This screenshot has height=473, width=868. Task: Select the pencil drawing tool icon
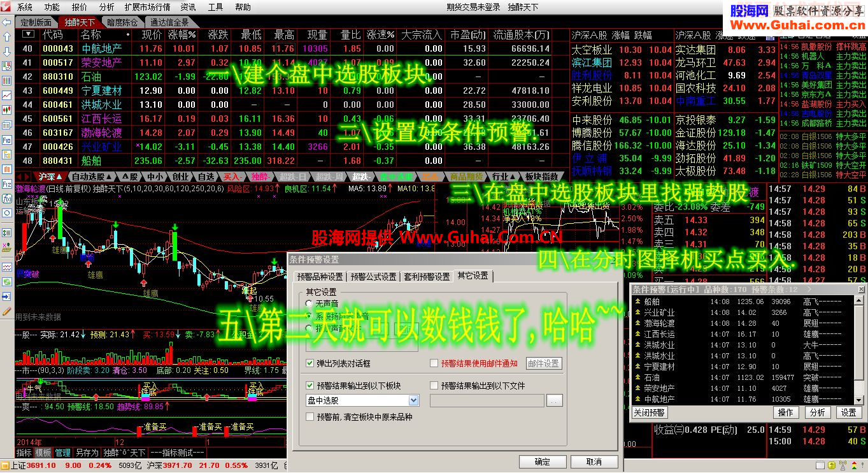pos(7,312)
